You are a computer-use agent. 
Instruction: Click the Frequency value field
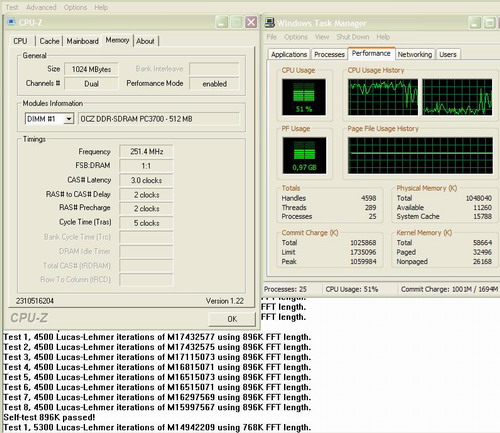[146, 152]
